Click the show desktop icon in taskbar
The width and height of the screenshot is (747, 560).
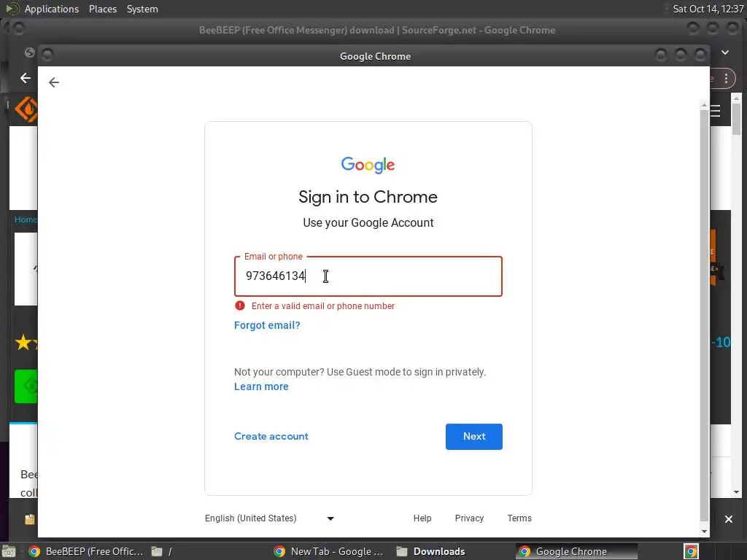tap(9, 552)
